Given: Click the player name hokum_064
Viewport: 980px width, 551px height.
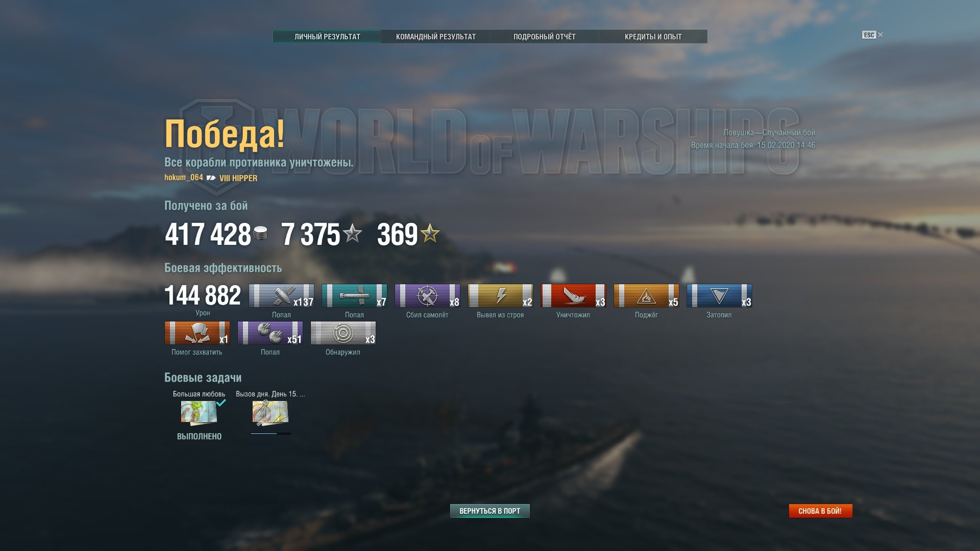Looking at the screenshot, I should pyautogui.click(x=184, y=178).
